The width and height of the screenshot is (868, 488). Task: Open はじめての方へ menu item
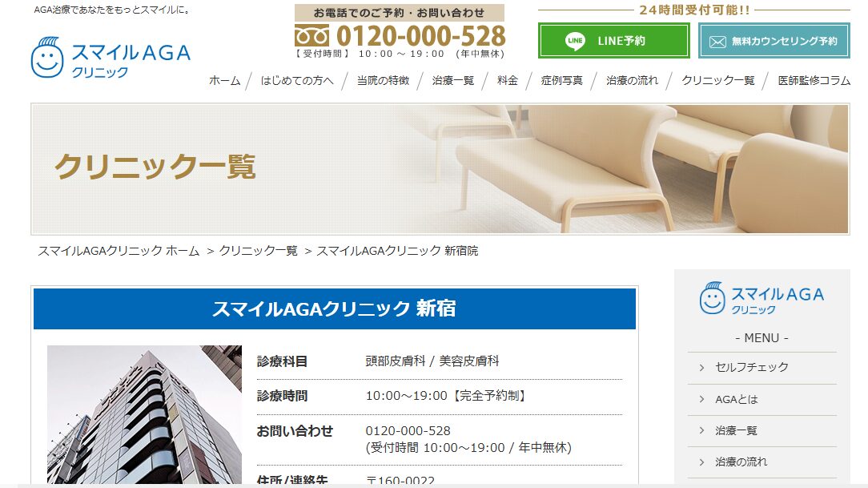[297, 81]
